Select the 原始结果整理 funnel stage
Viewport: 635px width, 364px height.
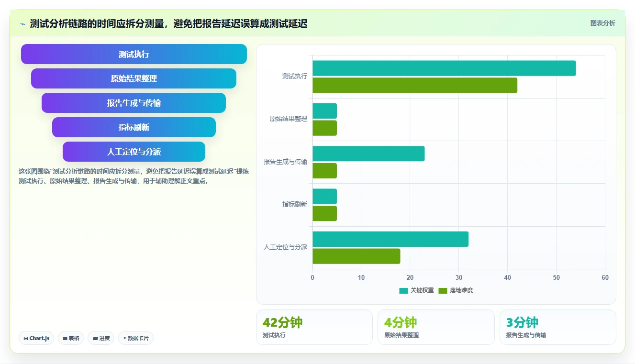coord(134,78)
